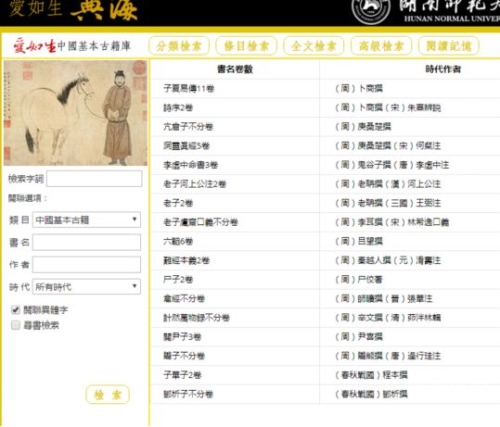Open the book 鄧析子不分卷

click(x=188, y=394)
